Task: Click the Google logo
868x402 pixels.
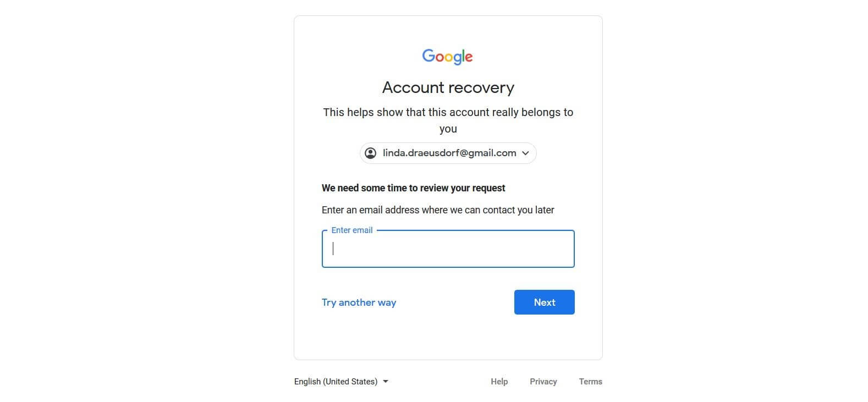Action: coord(447,57)
